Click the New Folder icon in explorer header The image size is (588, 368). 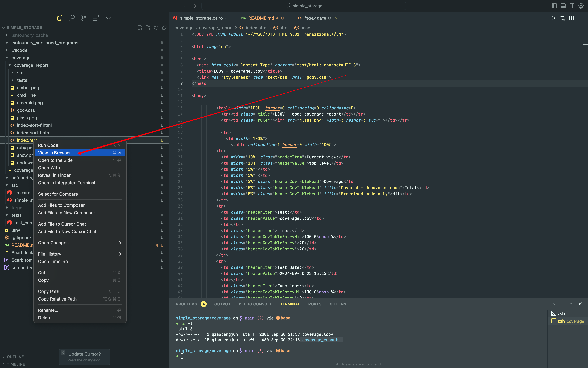pos(148,27)
